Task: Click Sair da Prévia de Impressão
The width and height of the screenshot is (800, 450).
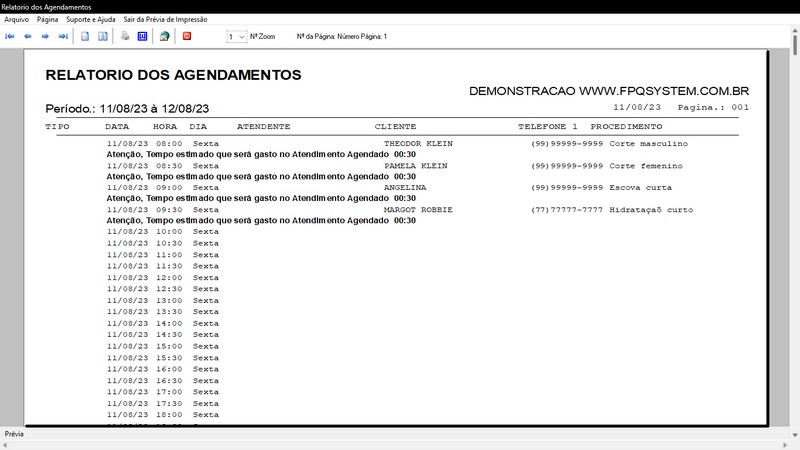Action: [165, 19]
